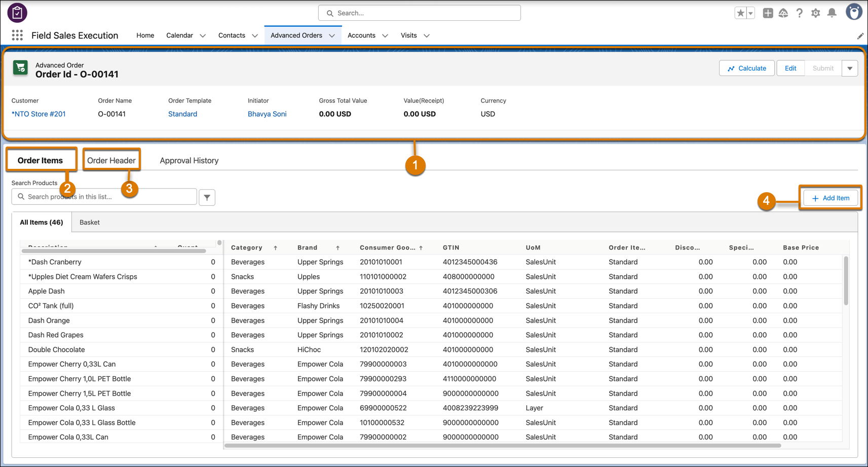Viewport: 868px width, 467px height.
Task: Click the Flashy Drinks brand cell
Action: click(x=319, y=306)
